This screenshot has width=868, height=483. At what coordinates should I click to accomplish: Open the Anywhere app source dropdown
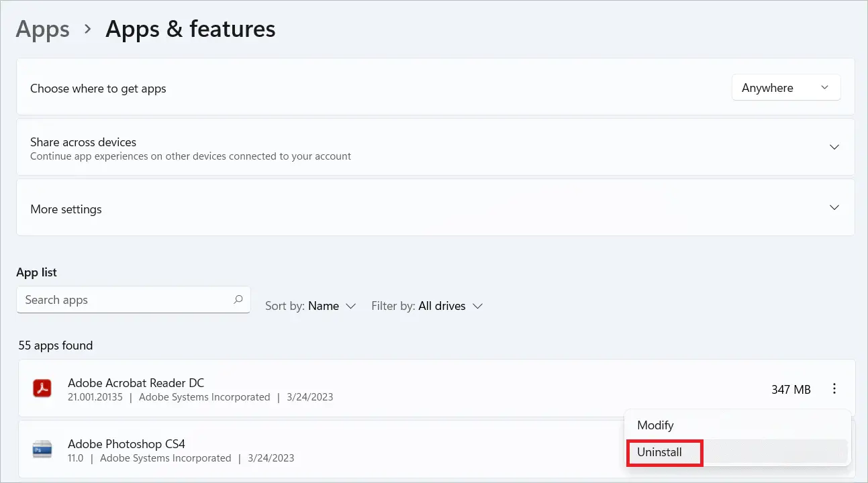pyautogui.click(x=785, y=88)
